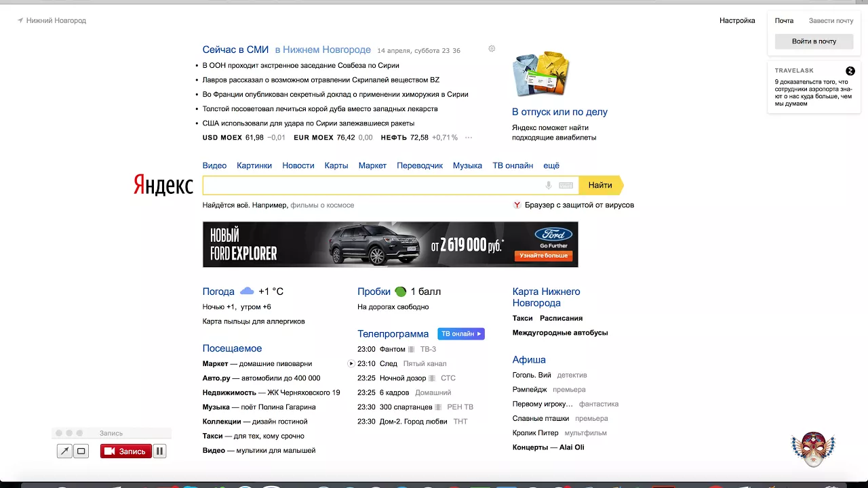Open the Пробки heading
868x488 pixels.
coord(374,291)
